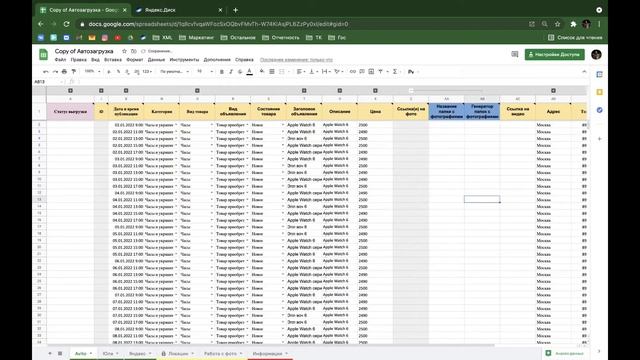Open the font family dropdown
Image resolution: width=640 pixels, height=360 pixels.
point(174,71)
